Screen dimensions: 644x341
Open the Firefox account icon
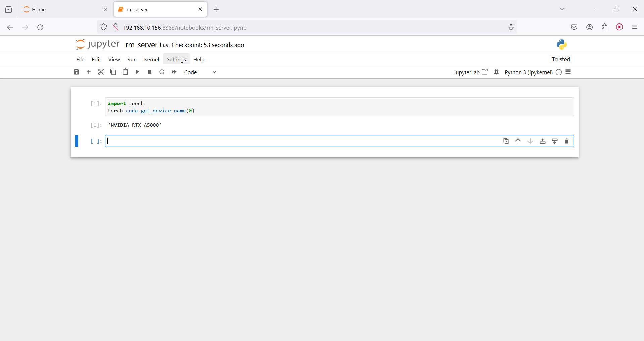(590, 27)
